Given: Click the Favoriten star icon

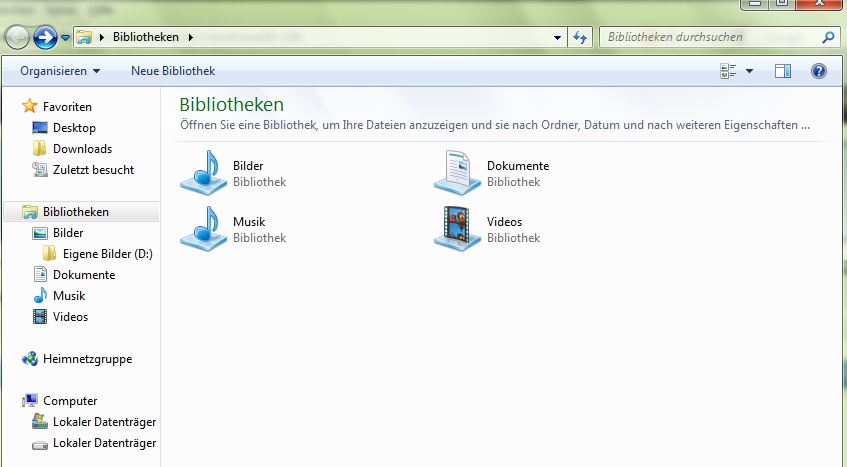Looking at the screenshot, I should coord(30,106).
